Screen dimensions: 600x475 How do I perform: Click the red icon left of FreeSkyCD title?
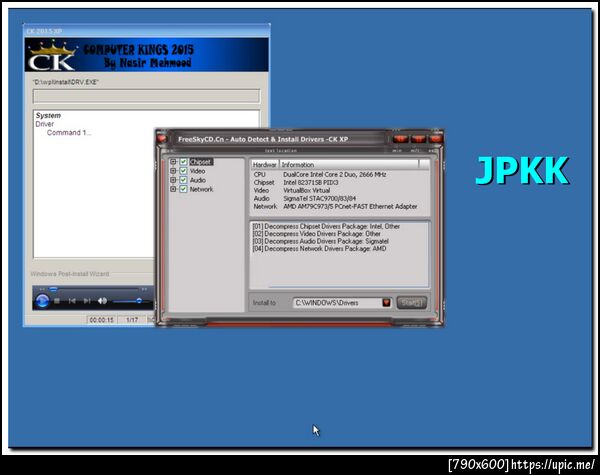click(x=161, y=139)
